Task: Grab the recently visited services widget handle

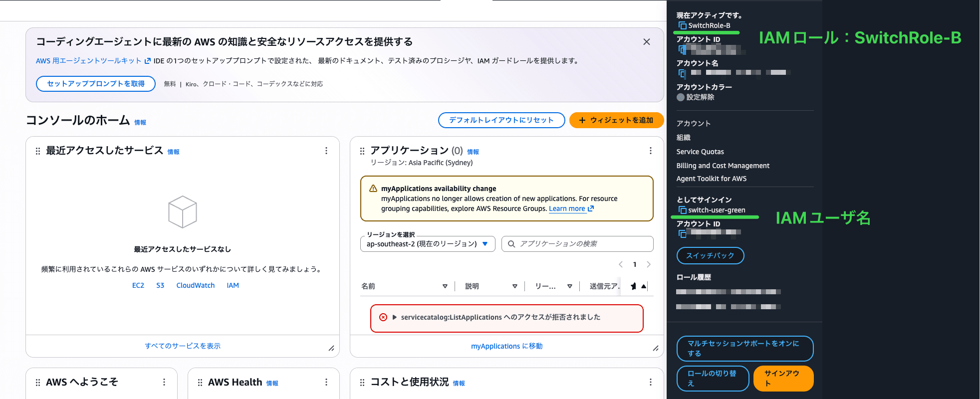Action: pos(38,151)
